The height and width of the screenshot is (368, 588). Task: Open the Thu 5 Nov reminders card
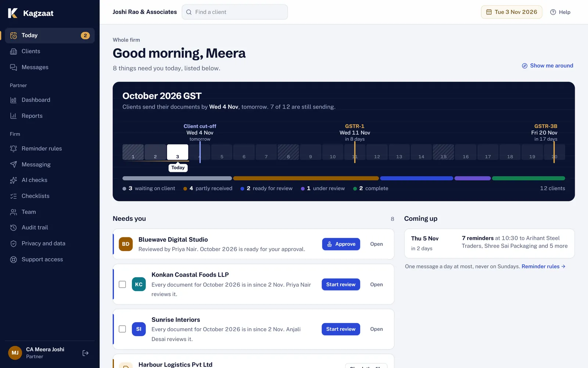pyautogui.click(x=489, y=243)
